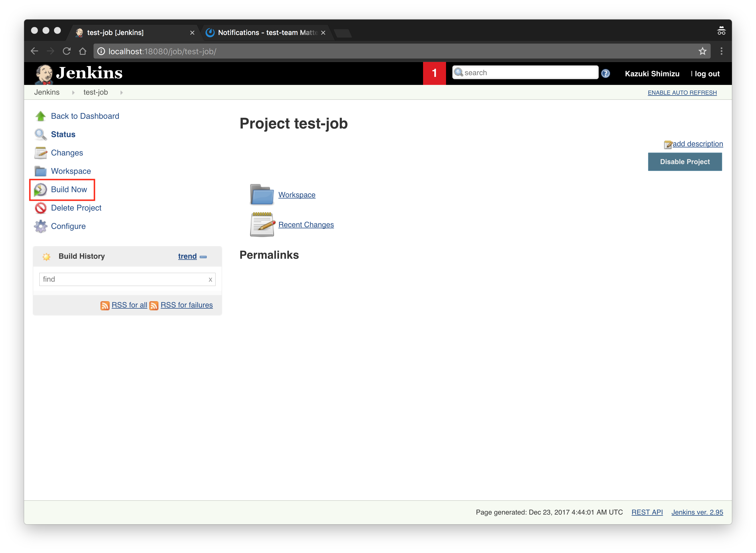The image size is (756, 553).
Task: Open the Chrome three-dot menu
Action: coord(722,51)
